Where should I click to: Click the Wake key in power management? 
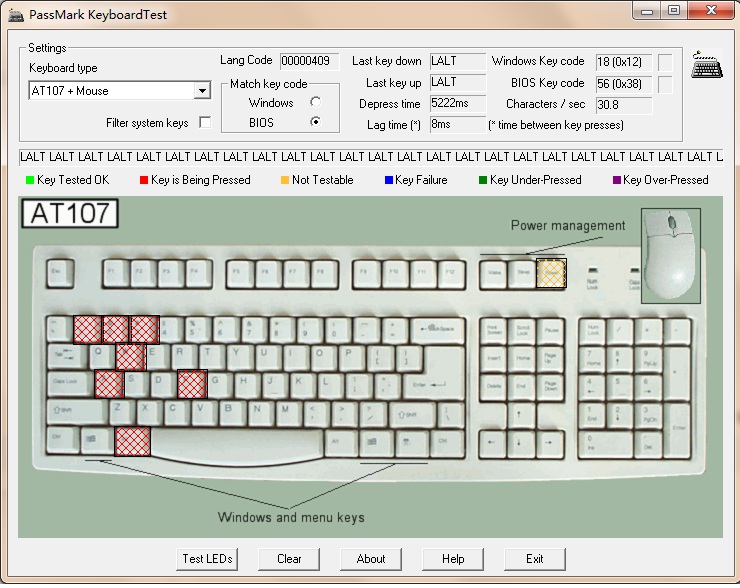pos(493,274)
